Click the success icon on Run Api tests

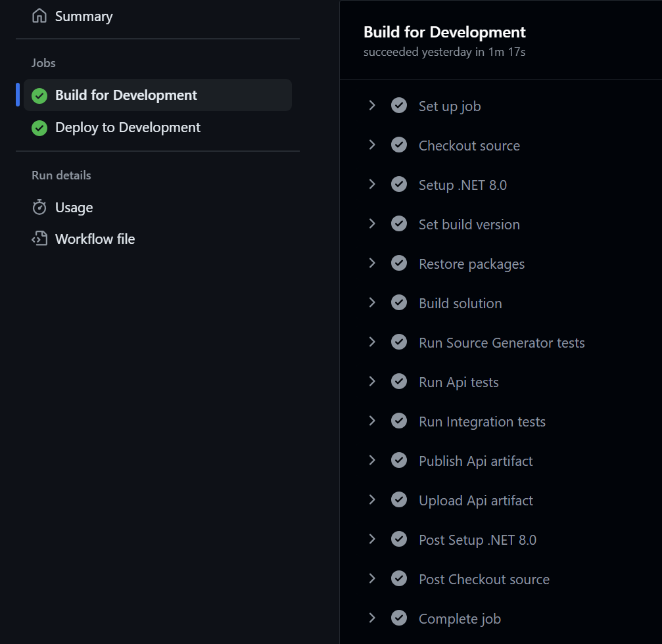[x=399, y=381]
